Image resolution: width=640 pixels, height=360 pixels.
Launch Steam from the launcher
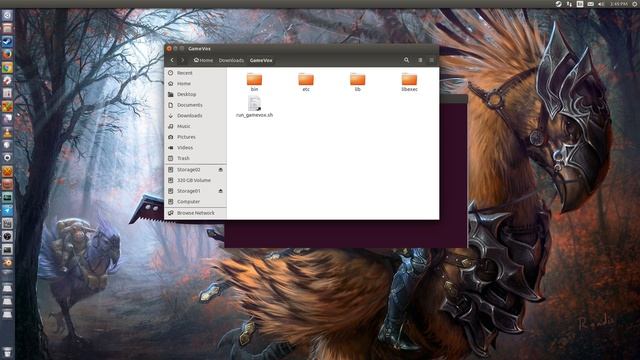click(x=7, y=41)
